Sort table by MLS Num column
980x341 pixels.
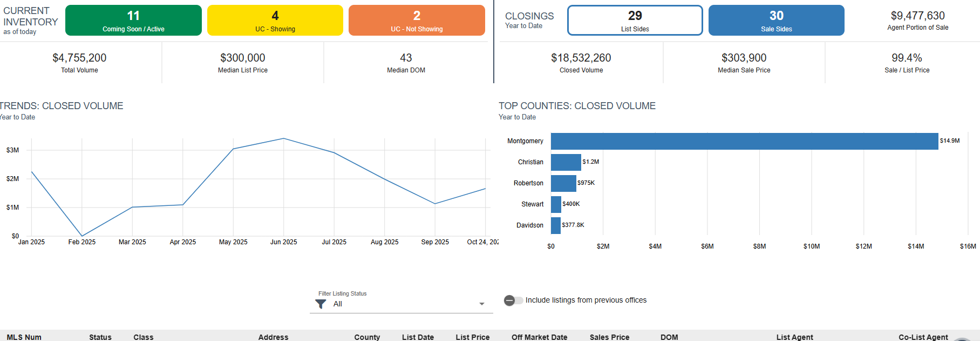click(24, 337)
